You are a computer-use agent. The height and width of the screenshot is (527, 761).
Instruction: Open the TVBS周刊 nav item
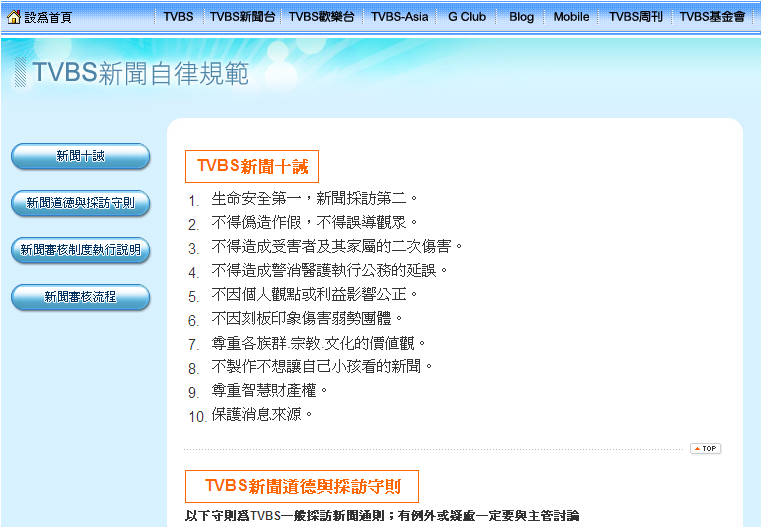[635, 16]
